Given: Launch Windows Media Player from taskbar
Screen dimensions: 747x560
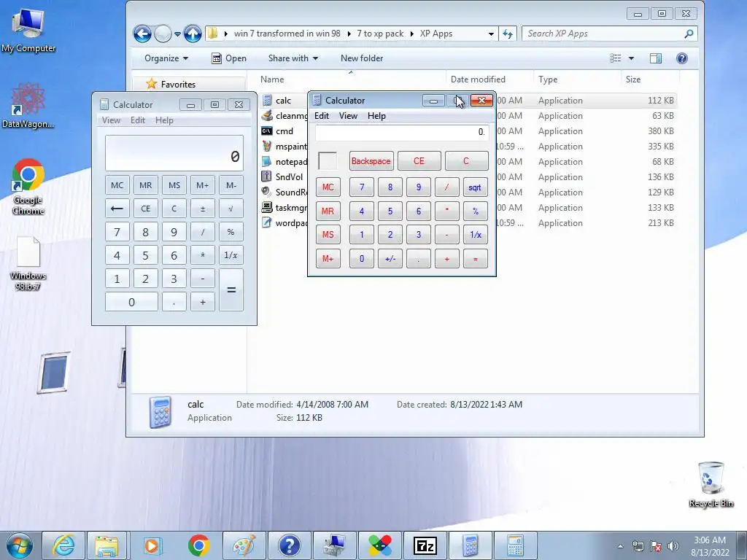Looking at the screenshot, I should (152, 545).
